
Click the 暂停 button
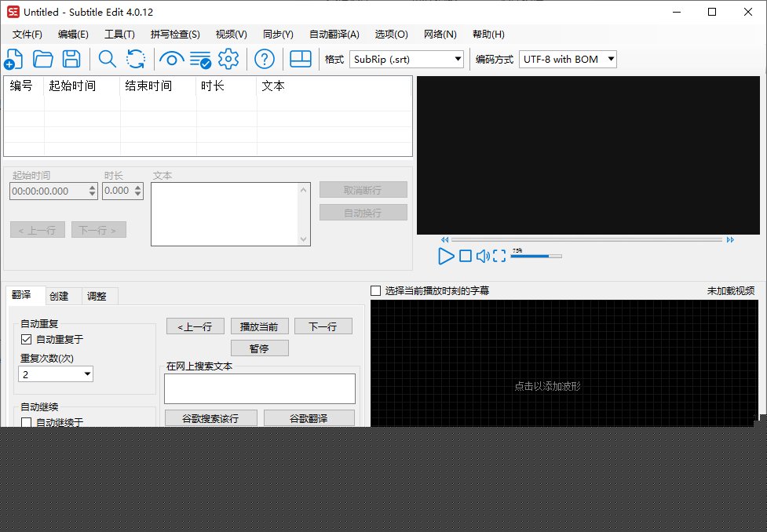pos(259,348)
